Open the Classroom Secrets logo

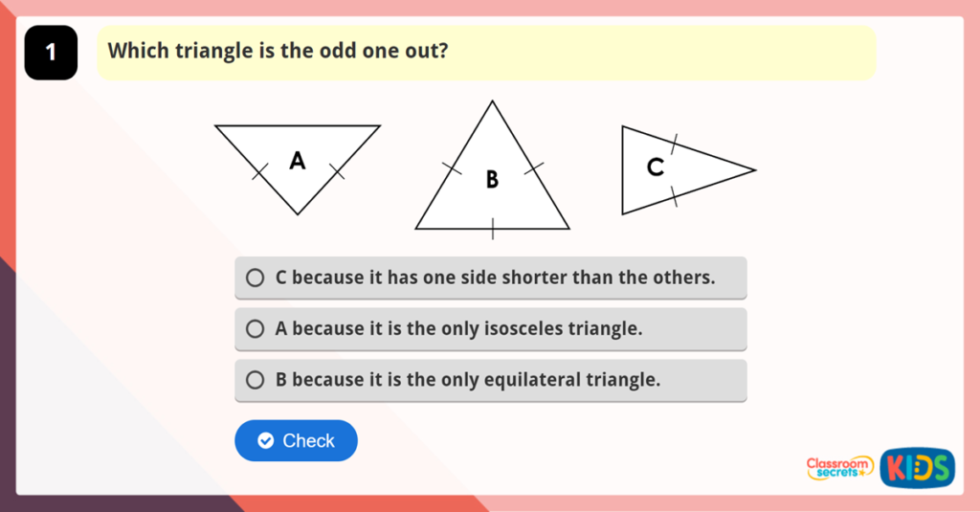point(839,467)
